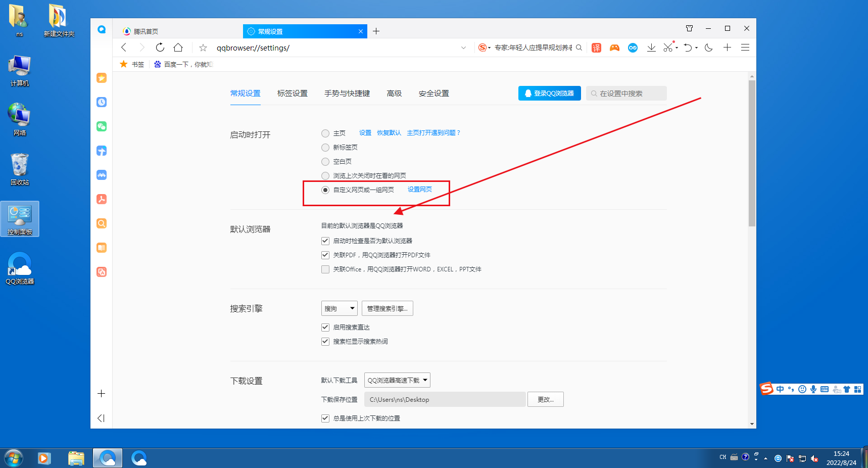The height and width of the screenshot is (468, 868).
Task: Toggle the 启用搜索直达 checkbox
Action: [325, 327]
